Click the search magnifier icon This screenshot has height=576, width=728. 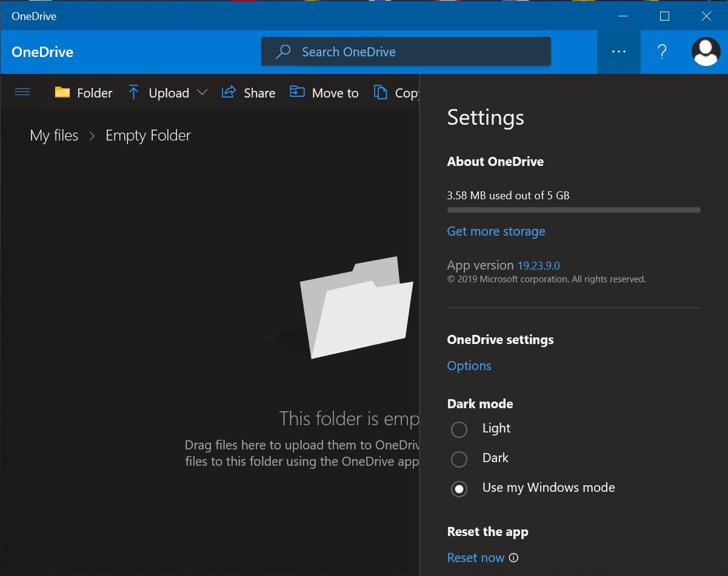pos(282,52)
